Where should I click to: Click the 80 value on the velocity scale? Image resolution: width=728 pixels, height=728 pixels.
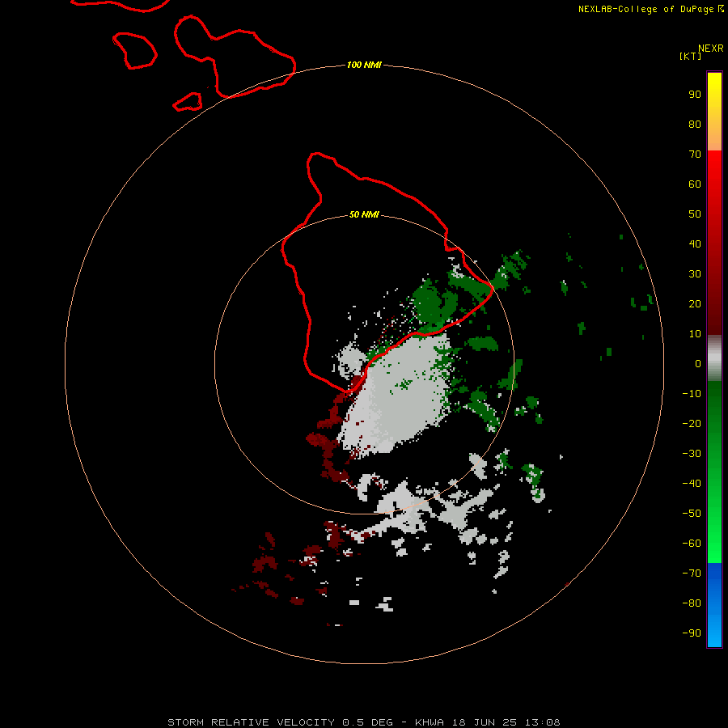[695, 125]
